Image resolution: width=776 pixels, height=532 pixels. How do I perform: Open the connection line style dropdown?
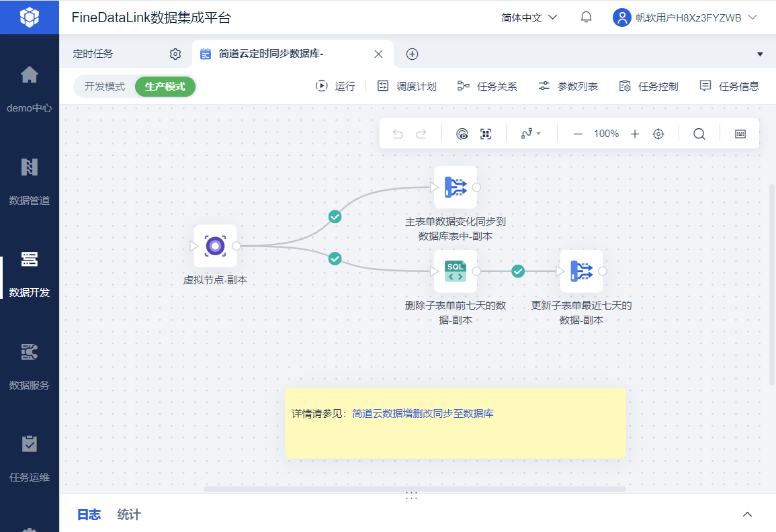pyautogui.click(x=531, y=134)
